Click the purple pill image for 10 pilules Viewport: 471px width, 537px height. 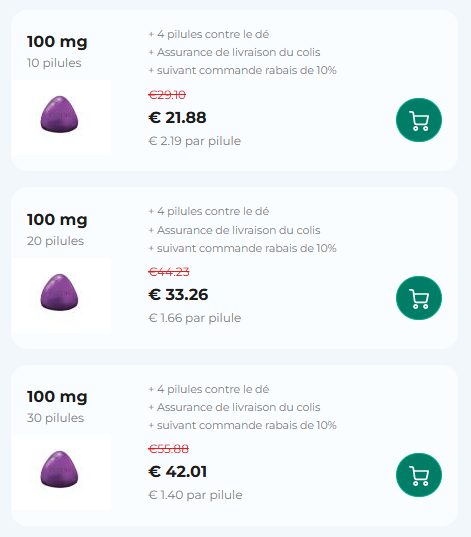pos(59,114)
